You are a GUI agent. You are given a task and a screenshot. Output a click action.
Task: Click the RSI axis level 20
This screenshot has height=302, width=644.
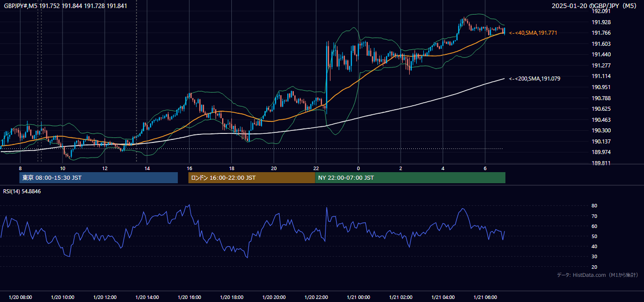tap(594, 267)
